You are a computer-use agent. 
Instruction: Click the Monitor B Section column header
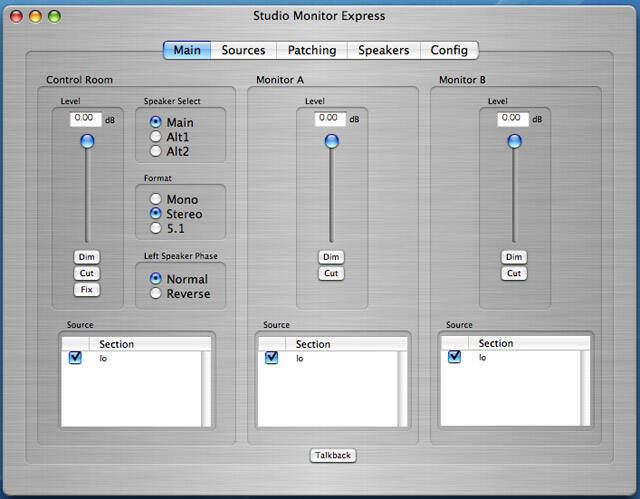click(x=529, y=343)
